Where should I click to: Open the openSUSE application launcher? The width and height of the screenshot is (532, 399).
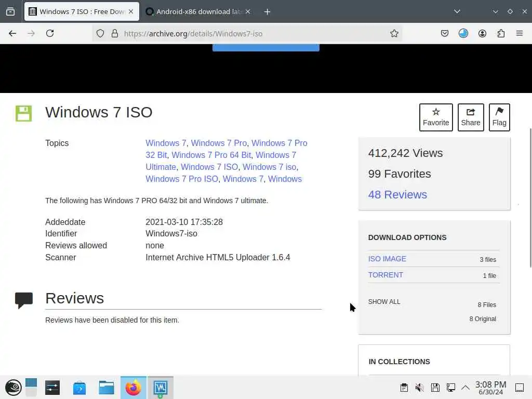pos(13,388)
